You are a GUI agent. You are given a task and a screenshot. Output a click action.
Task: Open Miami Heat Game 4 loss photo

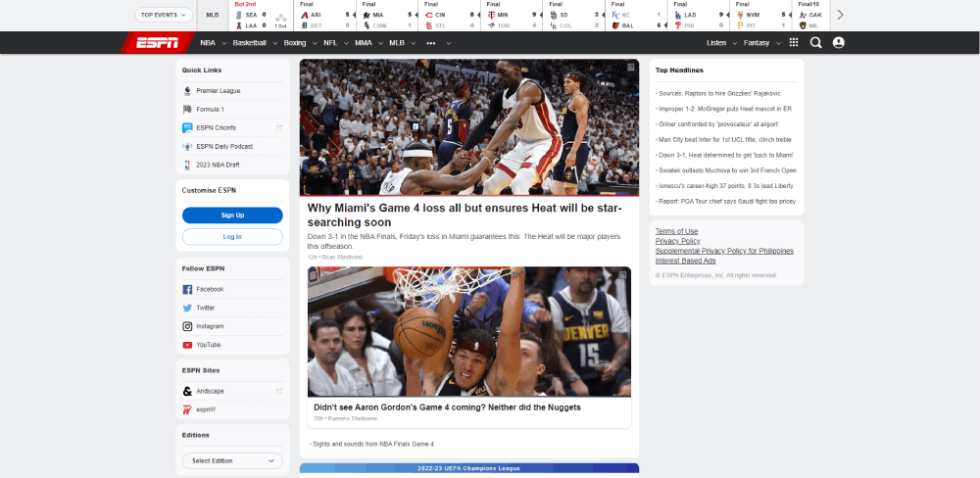pos(468,127)
